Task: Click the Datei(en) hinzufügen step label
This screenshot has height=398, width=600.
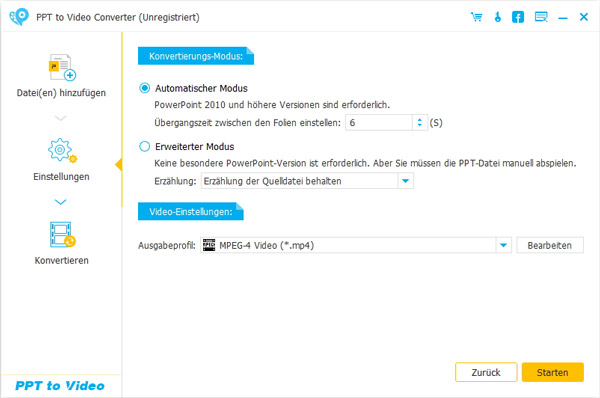Action: [x=61, y=93]
